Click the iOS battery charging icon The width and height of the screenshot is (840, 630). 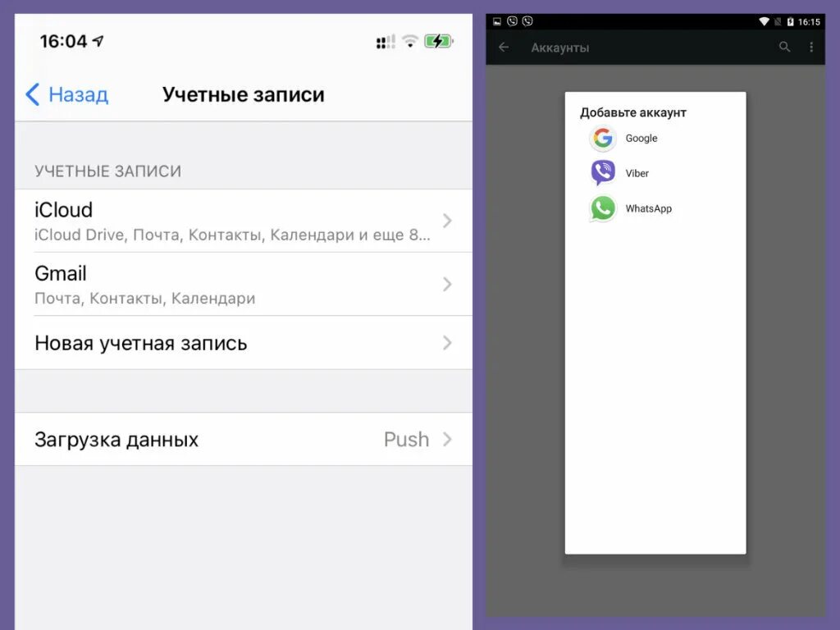tap(439, 41)
